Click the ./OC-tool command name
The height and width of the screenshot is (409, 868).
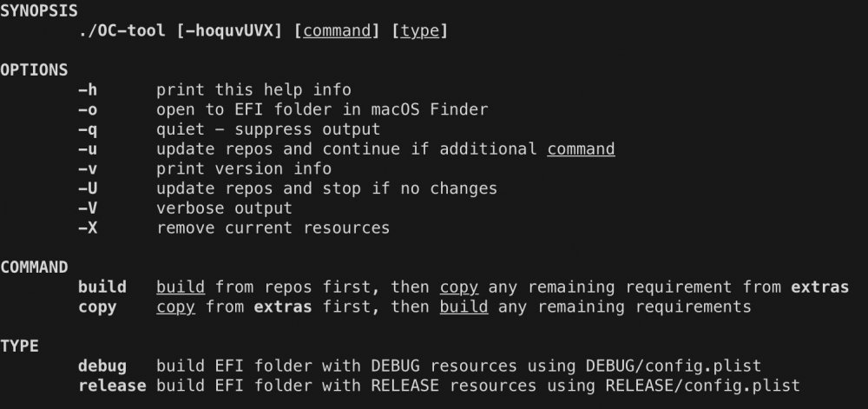122,30
